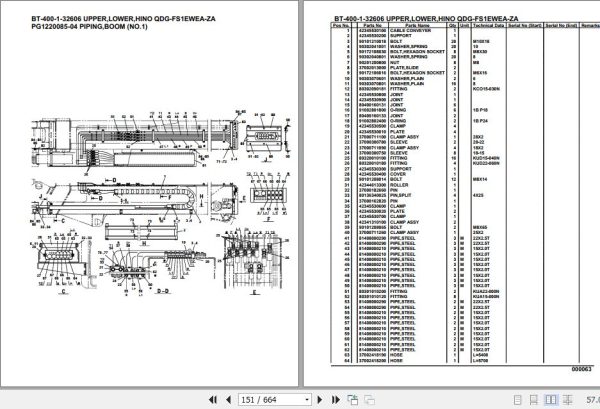Go to the next page
600x409 pixels.
point(320,400)
